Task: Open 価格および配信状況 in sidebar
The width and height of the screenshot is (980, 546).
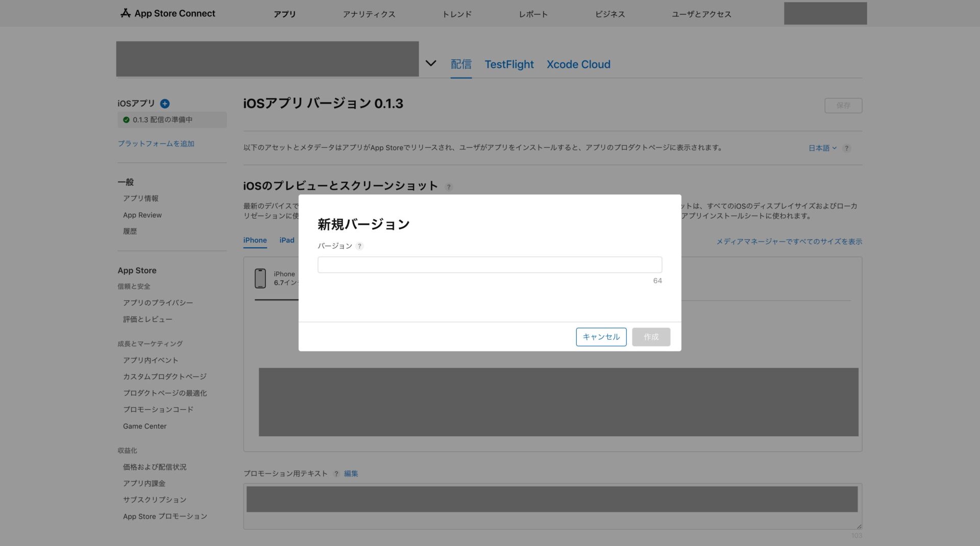Action: (155, 467)
